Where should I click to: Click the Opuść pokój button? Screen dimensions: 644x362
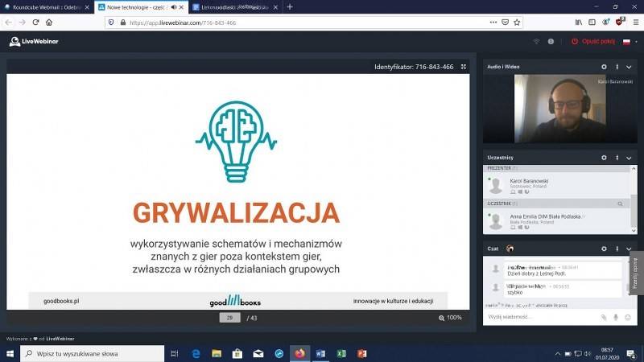[x=592, y=41]
